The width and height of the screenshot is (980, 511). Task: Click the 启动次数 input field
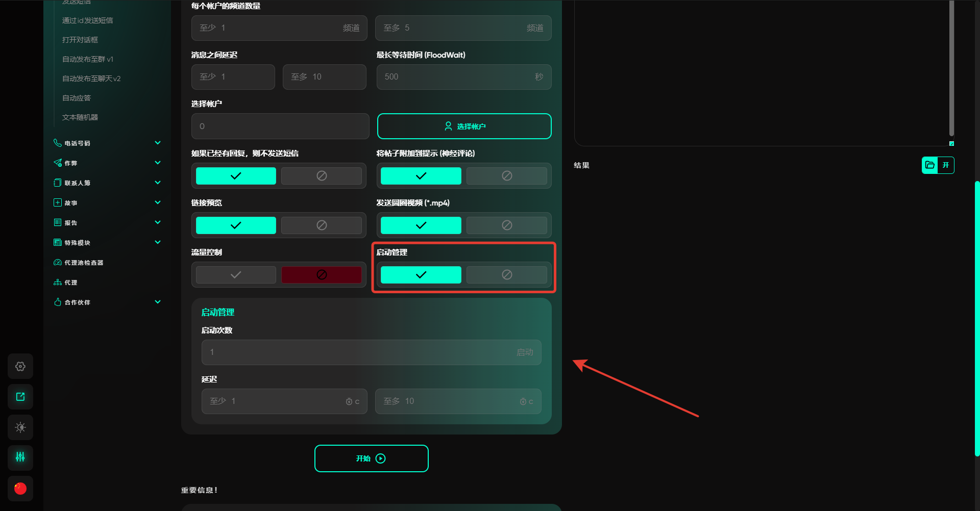[x=357, y=352]
